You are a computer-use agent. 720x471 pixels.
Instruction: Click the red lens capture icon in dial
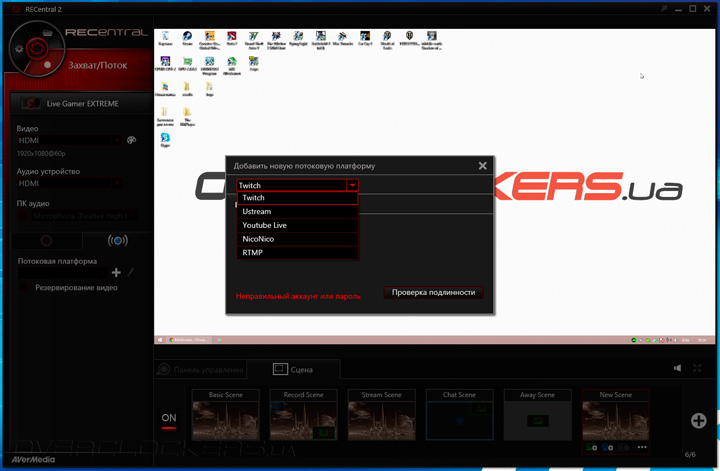37,49
